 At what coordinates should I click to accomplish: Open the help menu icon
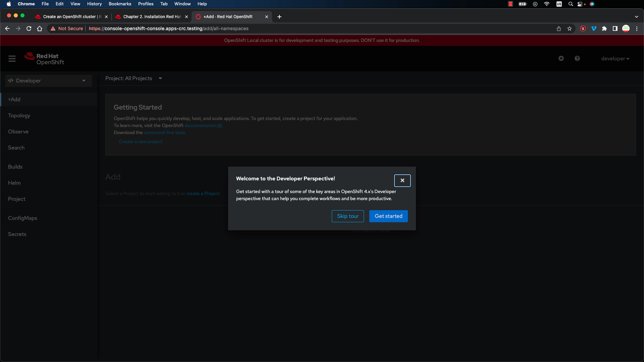click(x=577, y=58)
